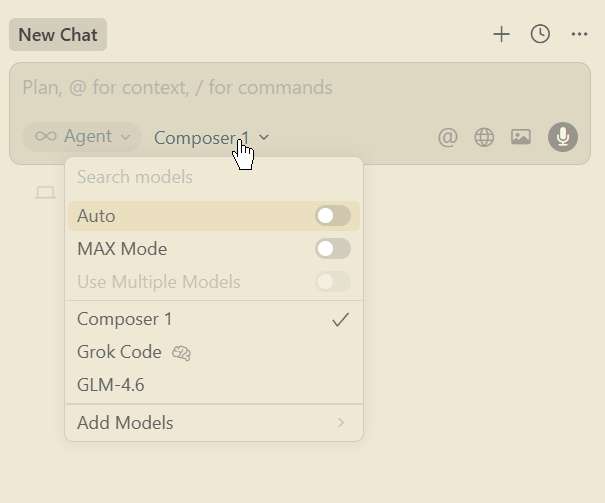Click the New Chat tab
This screenshot has width=605, height=503.
[58, 35]
